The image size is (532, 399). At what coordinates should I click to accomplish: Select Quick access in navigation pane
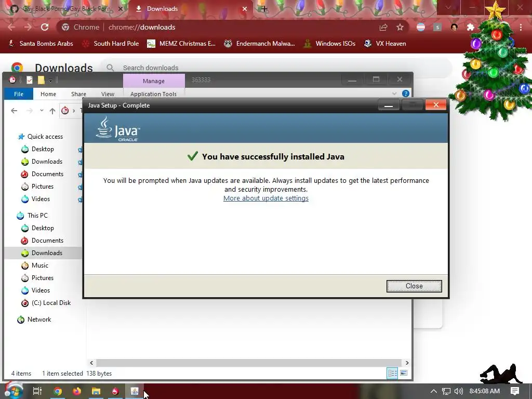tap(45, 137)
